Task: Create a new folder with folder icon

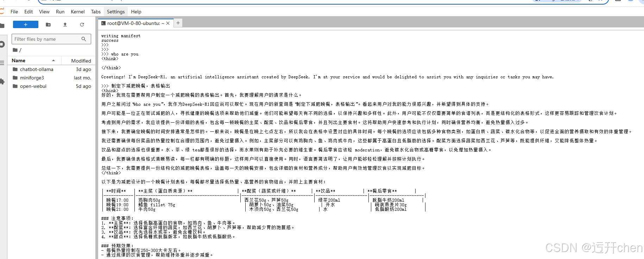Action: 48,25
